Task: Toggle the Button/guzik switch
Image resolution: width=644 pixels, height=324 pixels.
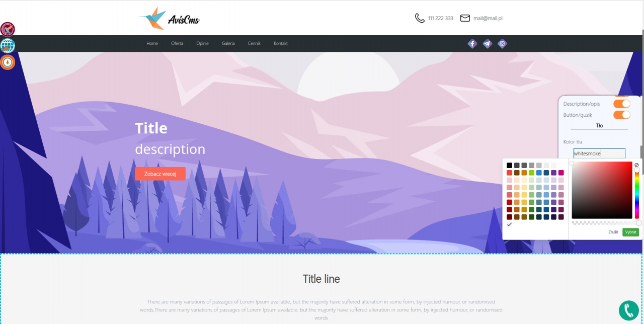Action: click(622, 115)
